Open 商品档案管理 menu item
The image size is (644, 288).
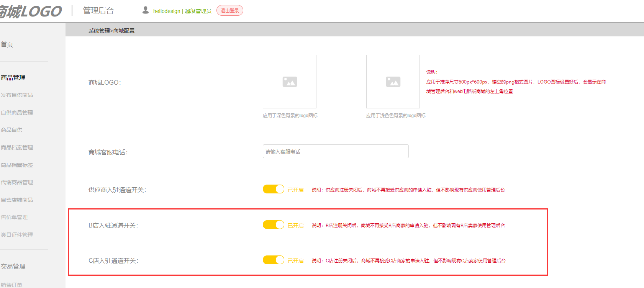pyautogui.click(x=17, y=147)
